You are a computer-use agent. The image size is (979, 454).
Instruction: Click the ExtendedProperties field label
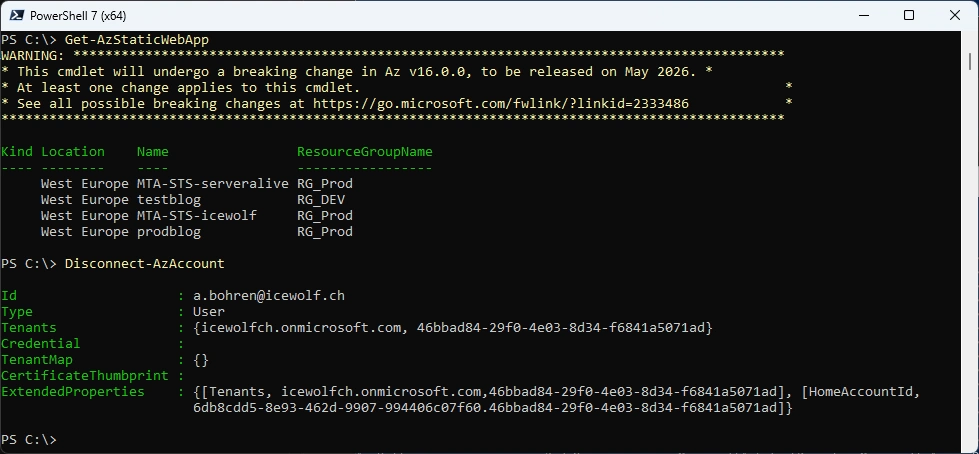point(72,392)
